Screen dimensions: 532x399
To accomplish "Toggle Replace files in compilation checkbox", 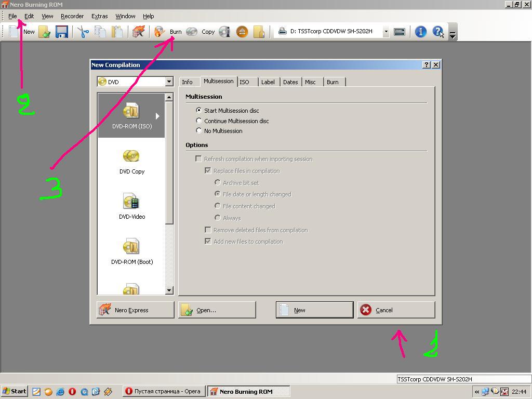I will tap(243, 170).
